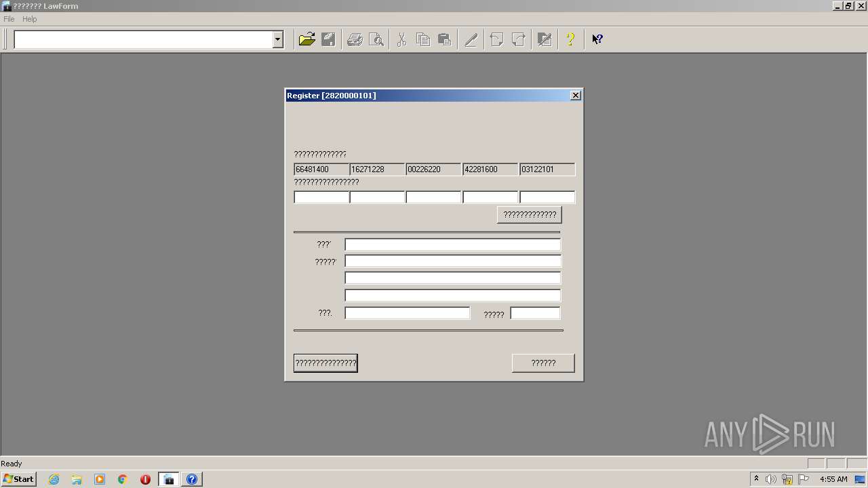Launch Google Chrome from taskbar
The width and height of the screenshot is (868, 488).
pos(123,479)
